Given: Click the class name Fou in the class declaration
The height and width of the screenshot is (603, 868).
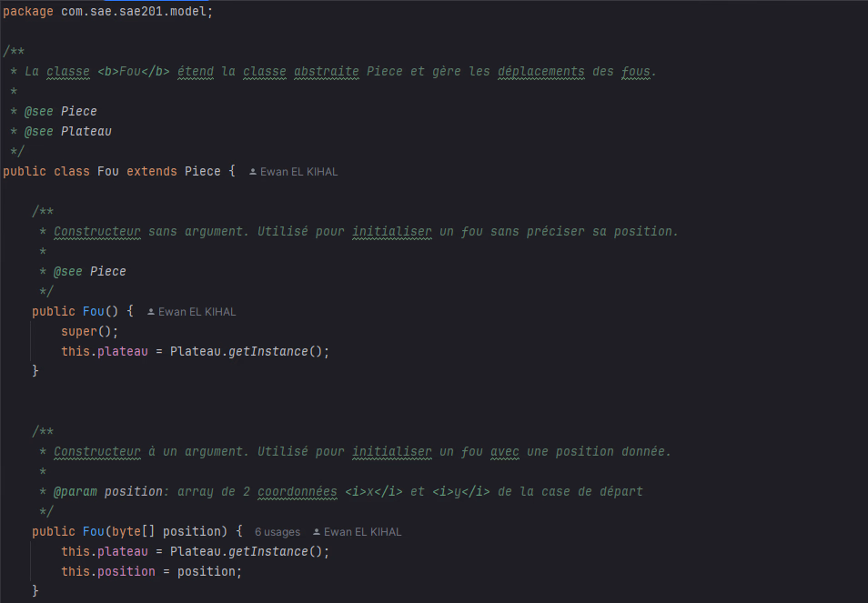Looking at the screenshot, I should coord(108,171).
